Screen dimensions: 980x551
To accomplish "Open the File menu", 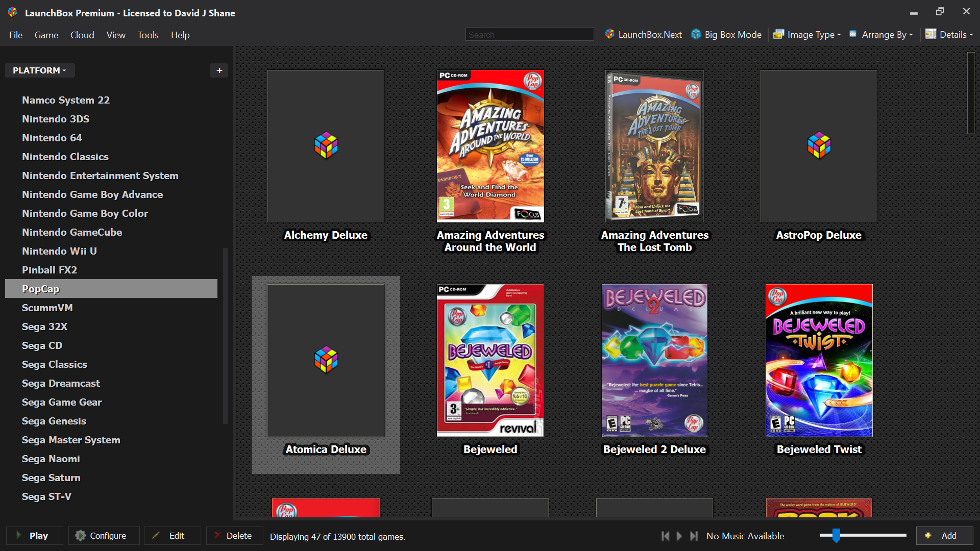I will (16, 35).
